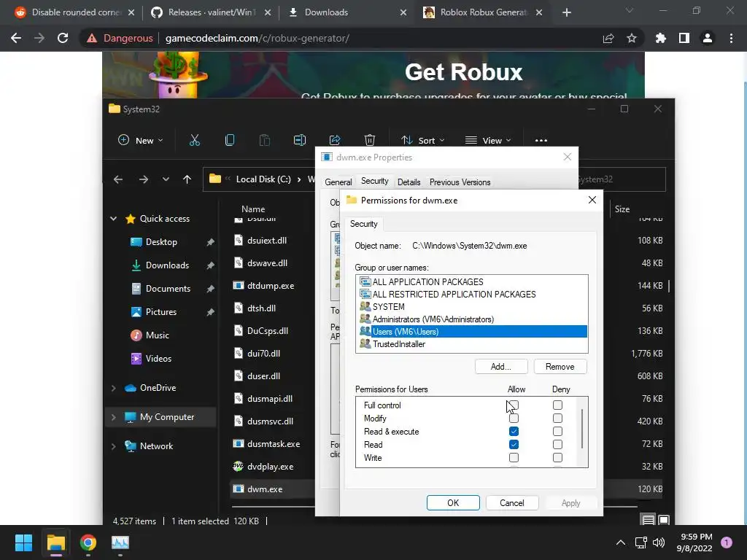Click the Cut icon in Explorer toolbar
Viewport: 747px width, 560px height.
[x=194, y=140]
